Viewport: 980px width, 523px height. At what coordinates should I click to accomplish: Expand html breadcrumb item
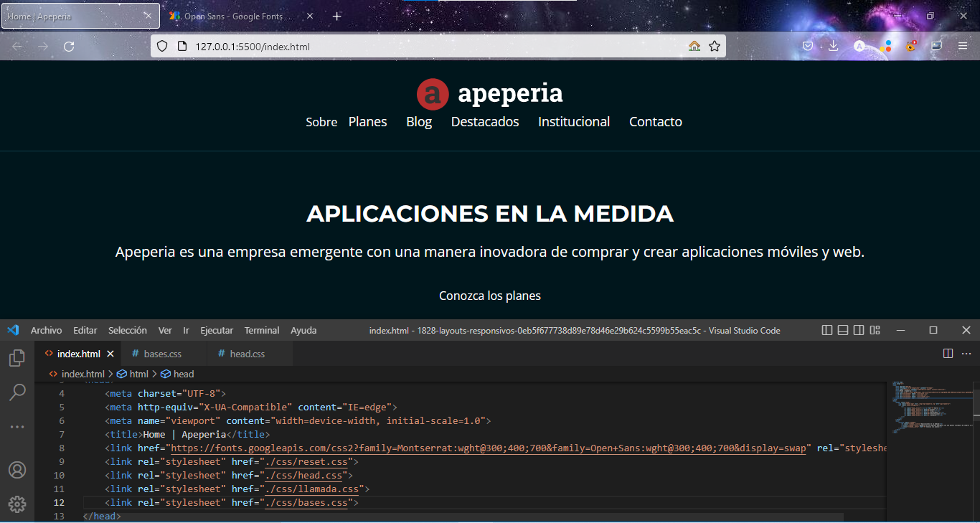point(132,374)
